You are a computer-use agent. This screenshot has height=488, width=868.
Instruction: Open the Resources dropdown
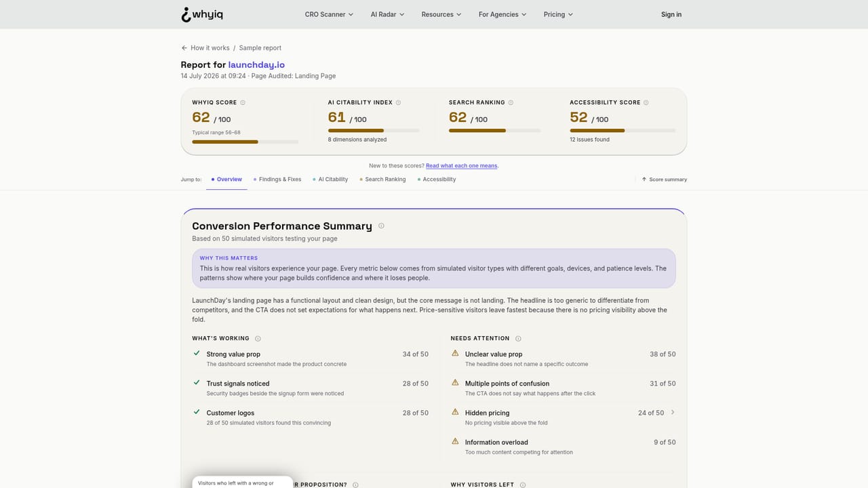[x=441, y=14]
